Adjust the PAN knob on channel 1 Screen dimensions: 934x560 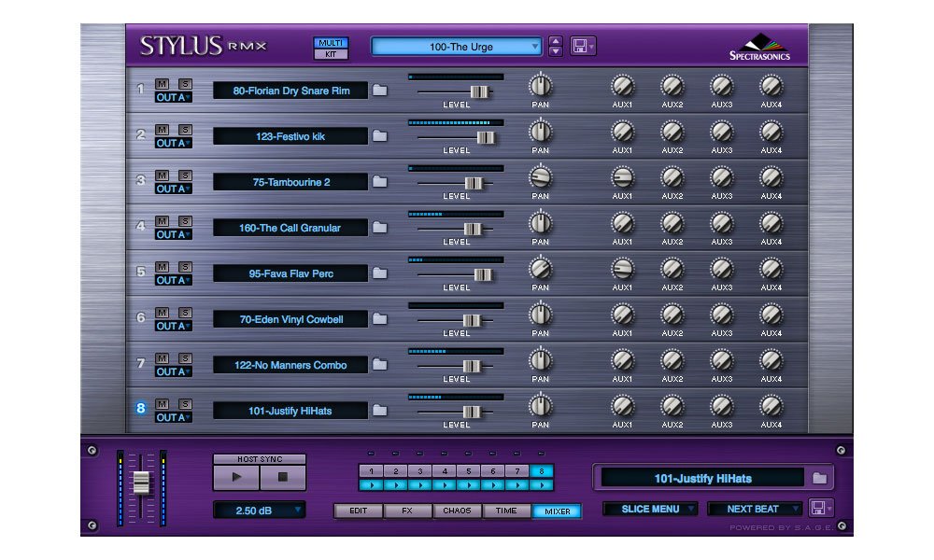540,85
